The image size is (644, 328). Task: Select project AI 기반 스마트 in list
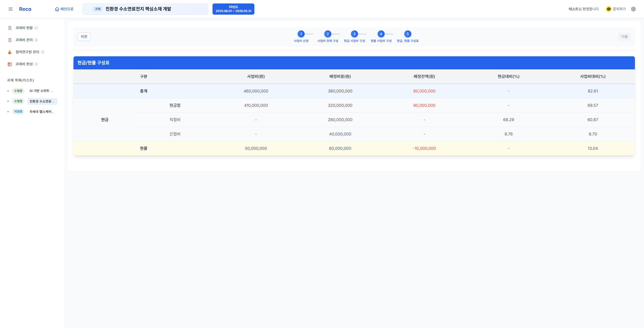(x=42, y=91)
